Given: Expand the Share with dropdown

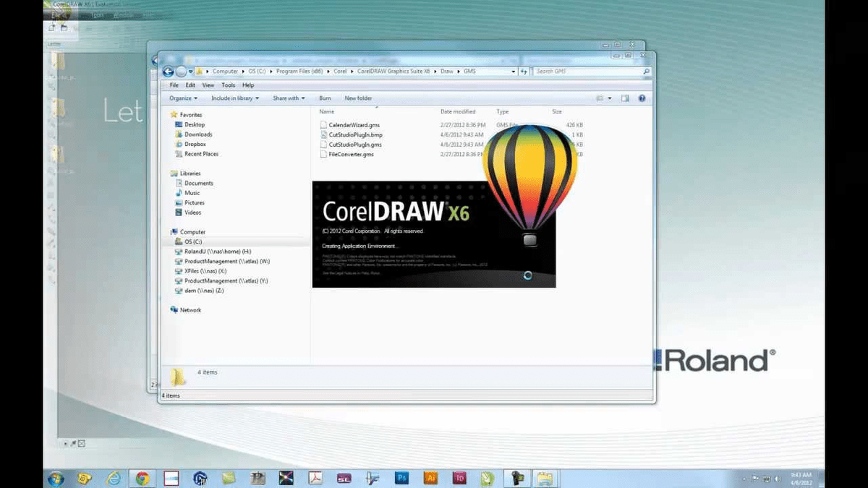Looking at the screenshot, I should [288, 98].
